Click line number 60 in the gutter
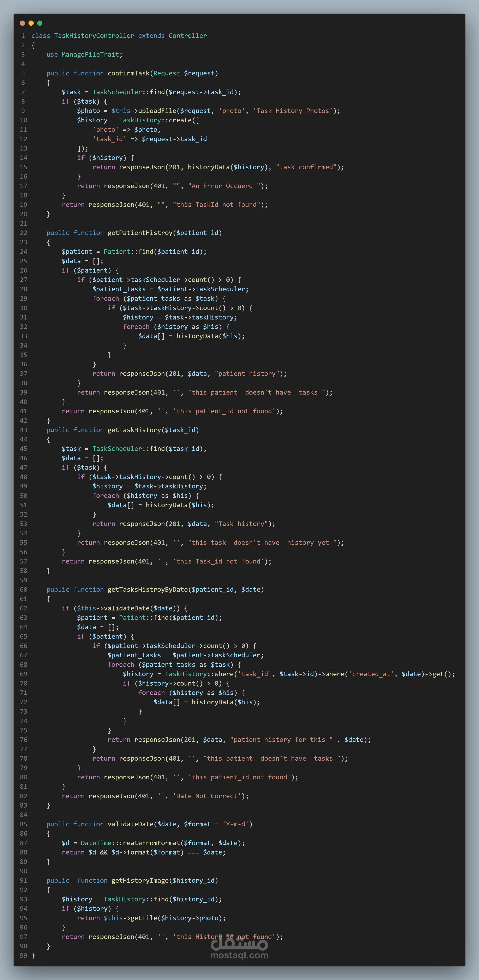This screenshot has width=479, height=980. tap(24, 590)
